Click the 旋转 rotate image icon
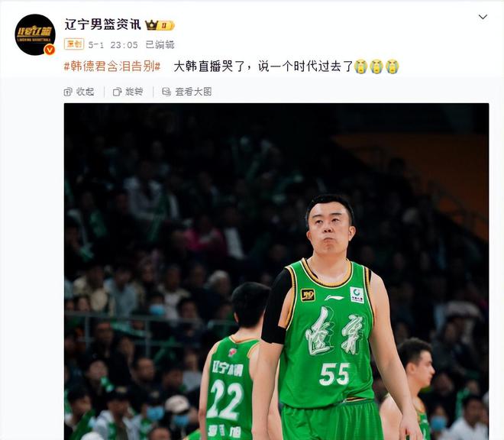 click(117, 92)
